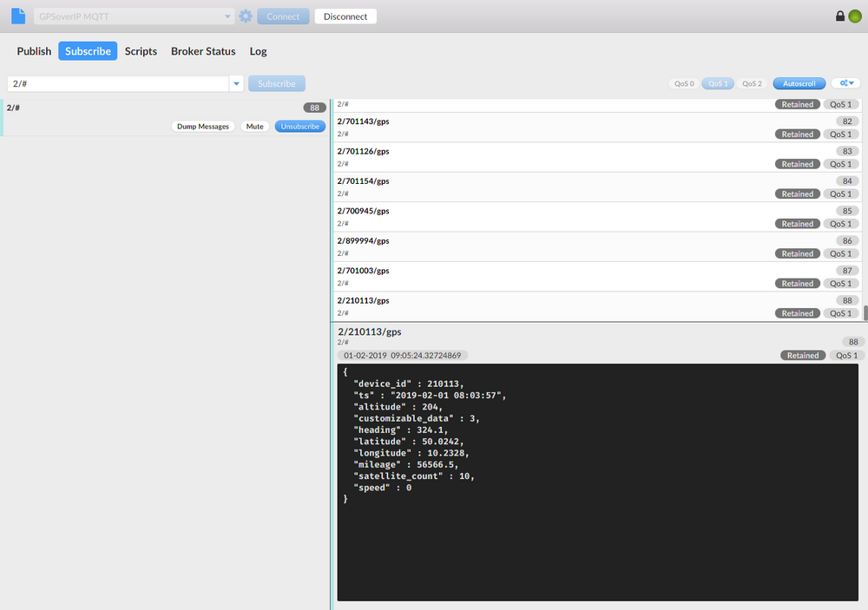Select the 2/# subscription entry
Screen dimensions: 868x610
(x=165, y=117)
